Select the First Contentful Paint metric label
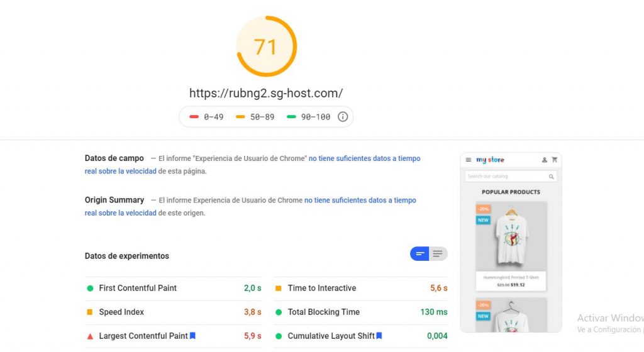Image resolution: width=644 pixels, height=352 pixels. pyautogui.click(x=138, y=288)
